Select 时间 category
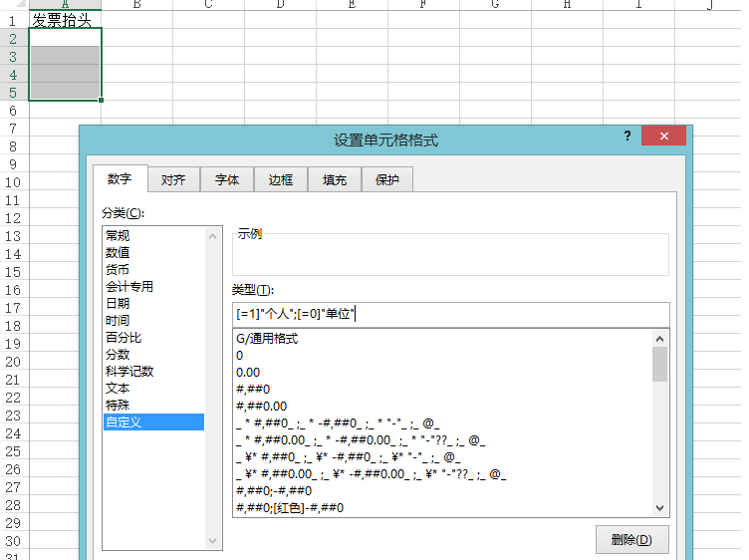Image resolution: width=749 pixels, height=560 pixels. pyautogui.click(x=153, y=320)
